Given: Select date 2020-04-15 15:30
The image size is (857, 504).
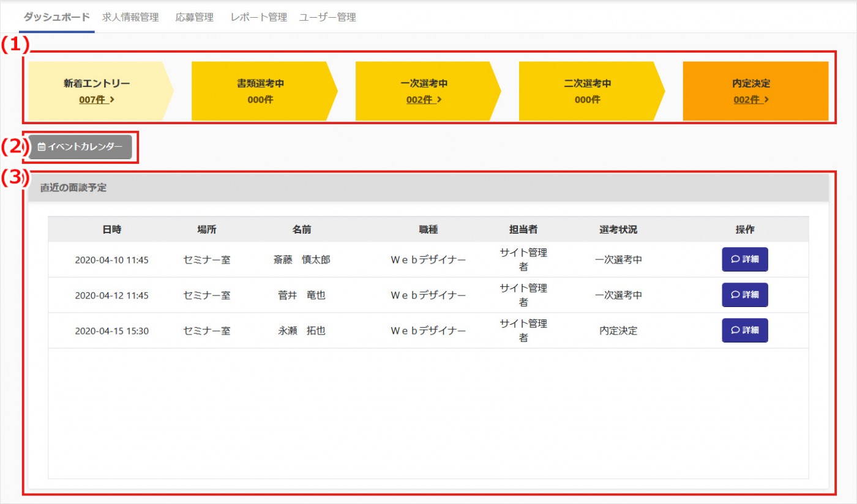Looking at the screenshot, I should tap(111, 331).
